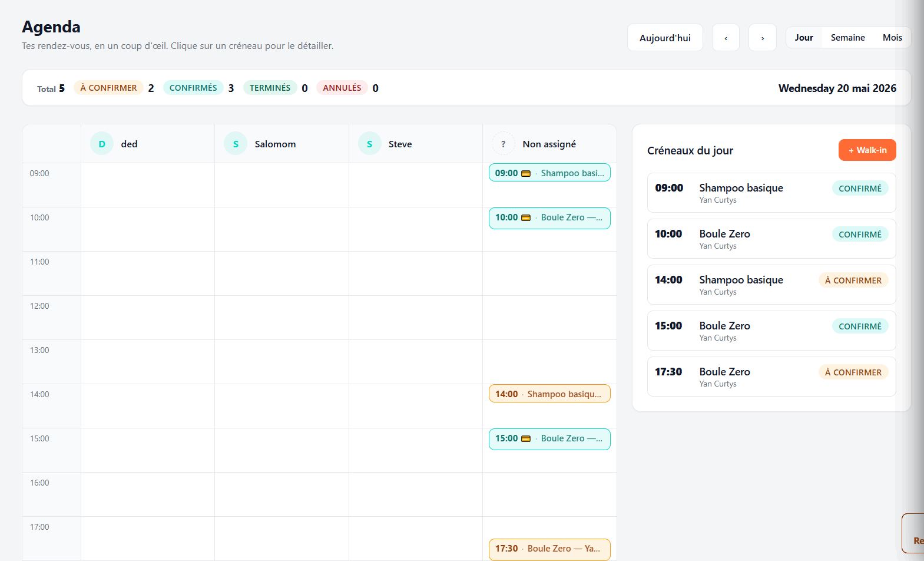Open the 09:00 Shampoo basique calendar block
Screen dimensions: 924x561
(x=549, y=173)
